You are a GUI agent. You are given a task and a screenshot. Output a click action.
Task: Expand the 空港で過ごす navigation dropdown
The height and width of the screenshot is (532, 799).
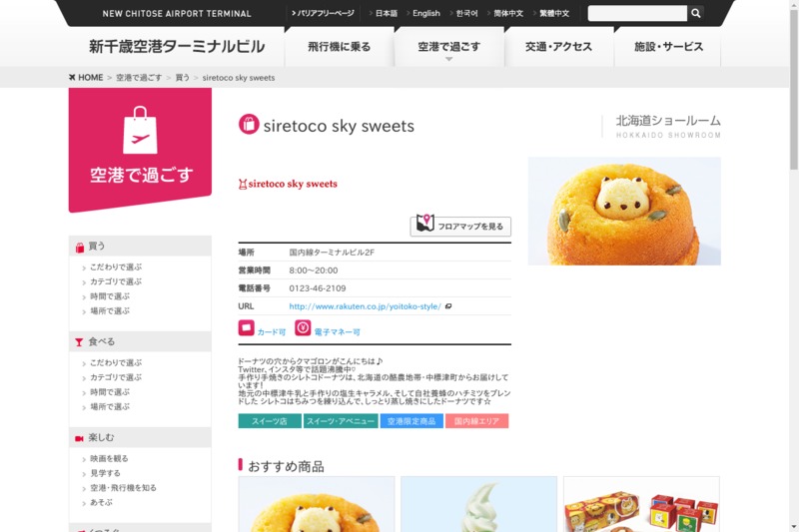click(x=448, y=48)
